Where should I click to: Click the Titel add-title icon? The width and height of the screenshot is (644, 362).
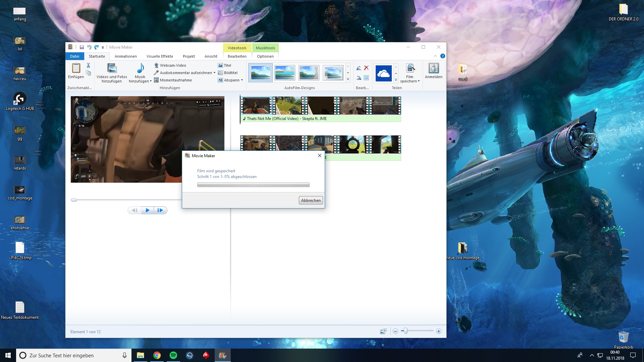point(220,65)
